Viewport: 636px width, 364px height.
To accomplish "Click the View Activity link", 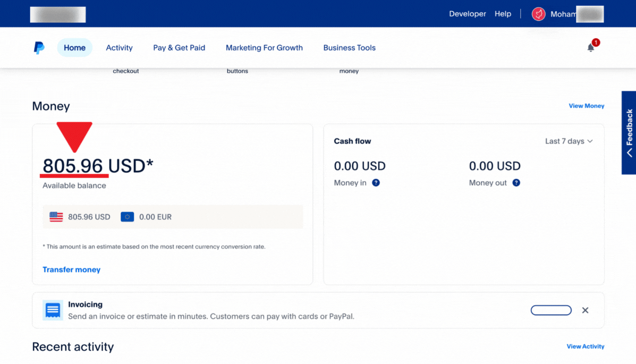I will [585, 346].
